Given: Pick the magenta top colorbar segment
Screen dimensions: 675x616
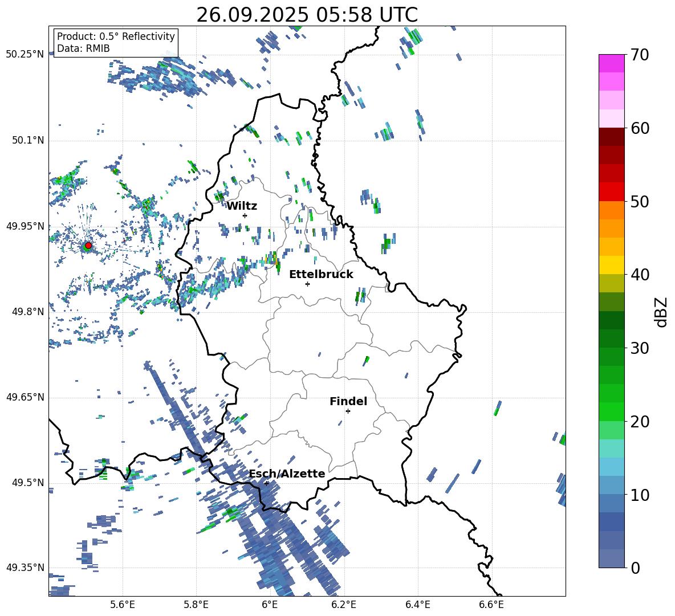Looking at the screenshot, I should click(611, 64).
